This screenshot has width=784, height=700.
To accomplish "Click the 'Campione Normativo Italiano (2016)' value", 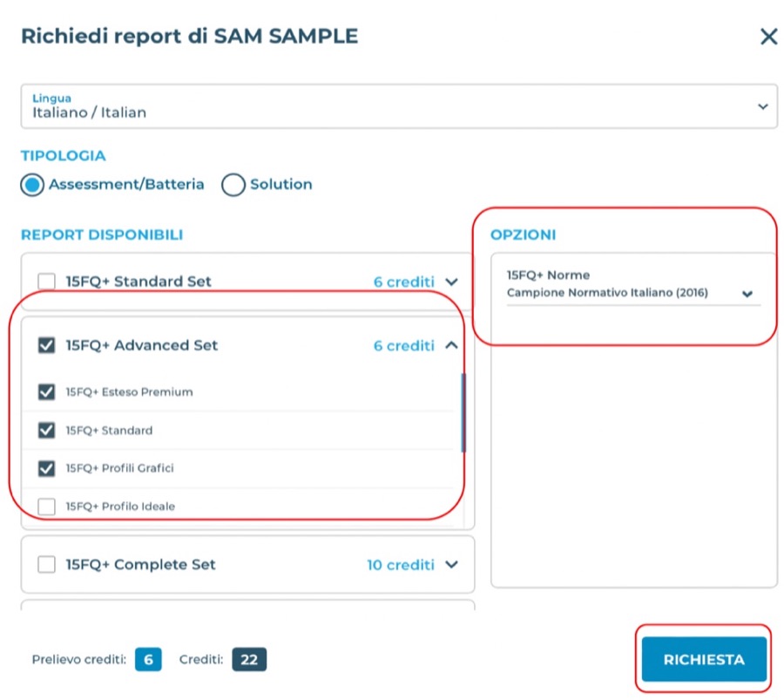I will pyautogui.click(x=607, y=293).
